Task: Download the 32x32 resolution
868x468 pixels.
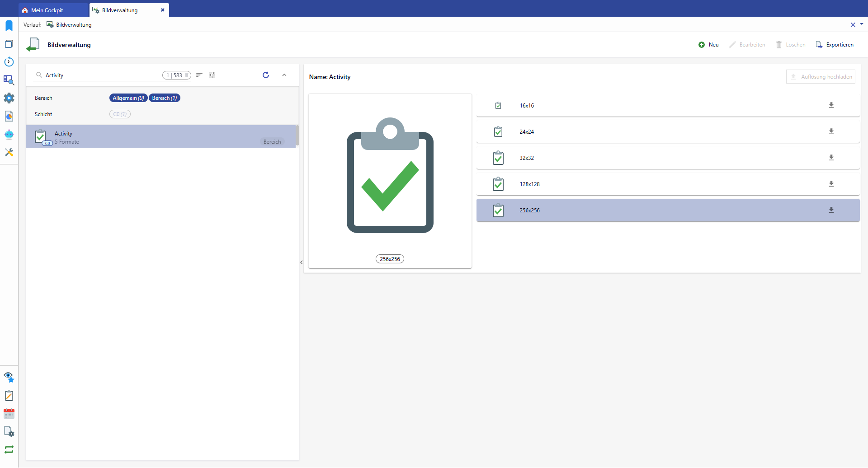Action: click(x=831, y=158)
